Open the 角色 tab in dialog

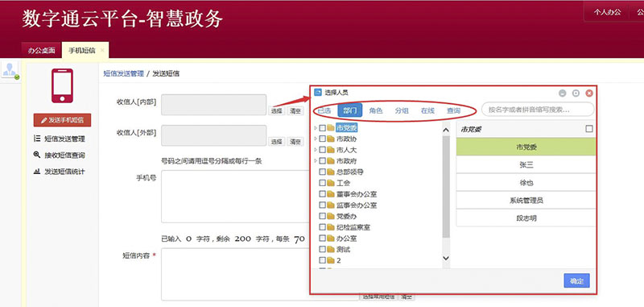(375, 110)
